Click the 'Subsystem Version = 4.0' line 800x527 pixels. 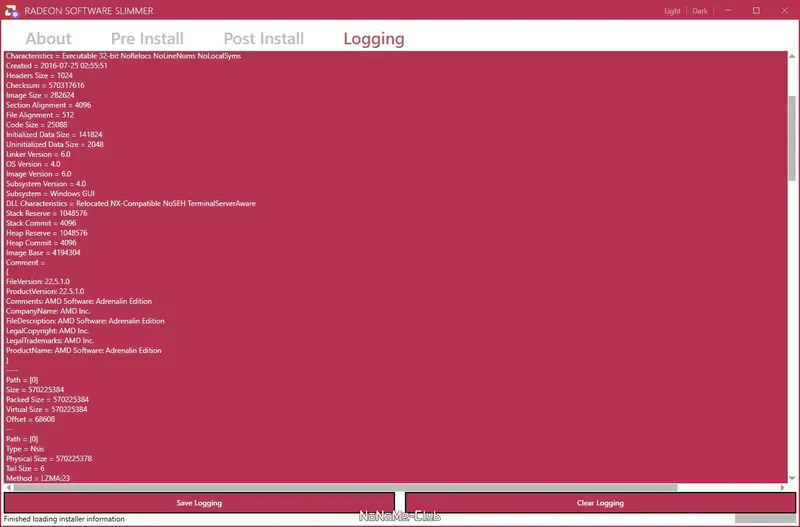[46, 184]
